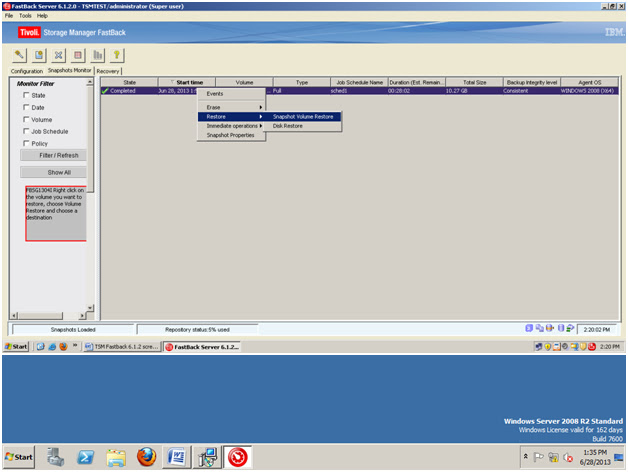
Task: Click the 10.27 GB total size cell
Action: pyautogui.click(x=474, y=91)
